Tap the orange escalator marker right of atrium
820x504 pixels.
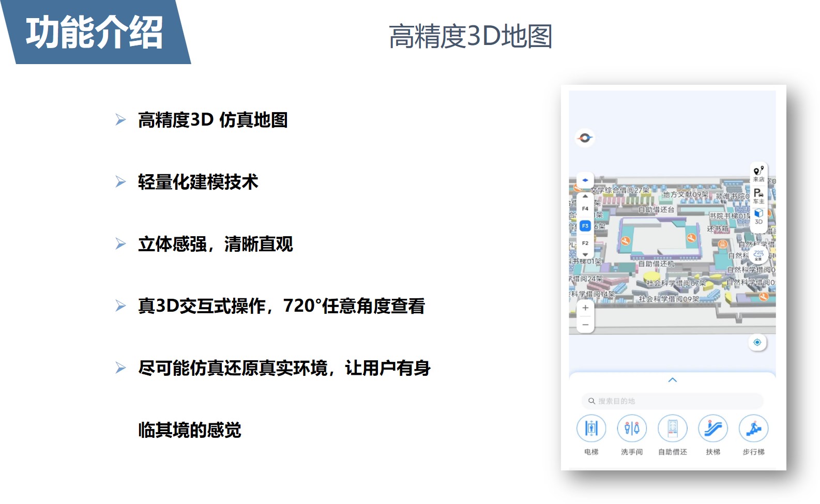point(691,238)
